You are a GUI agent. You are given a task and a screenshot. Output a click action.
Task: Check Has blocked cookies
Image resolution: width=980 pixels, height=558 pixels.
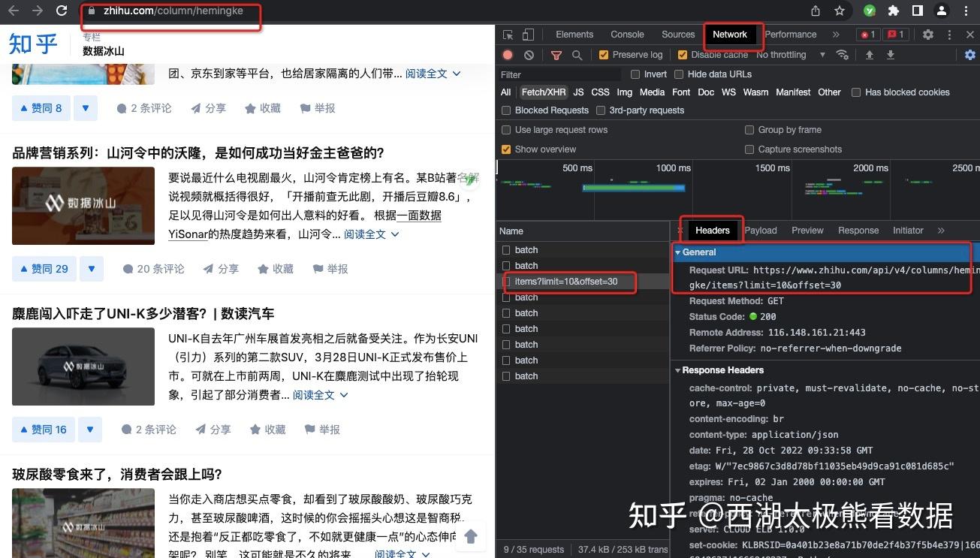click(x=856, y=92)
